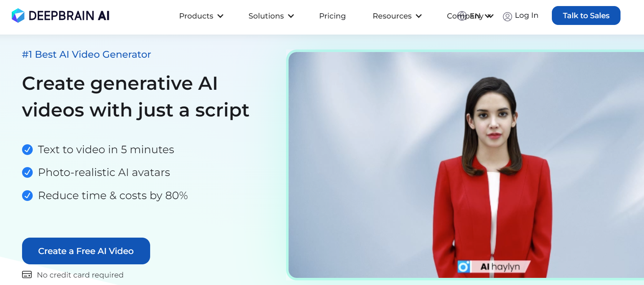Image resolution: width=644 pixels, height=285 pixels.
Task: Open the Pricing menu item
Action: [332, 16]
